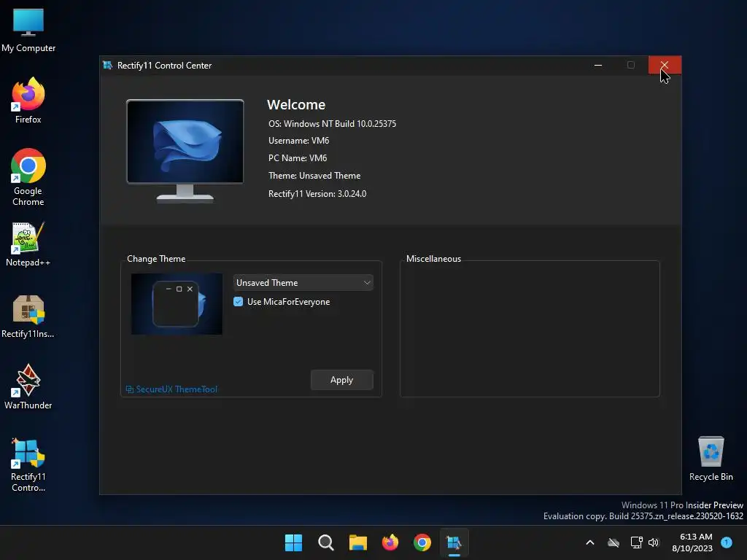Click the PC Name: VM6 text
Image resolution: width=747 pixels, height=560 pixels.
[298, 158]
